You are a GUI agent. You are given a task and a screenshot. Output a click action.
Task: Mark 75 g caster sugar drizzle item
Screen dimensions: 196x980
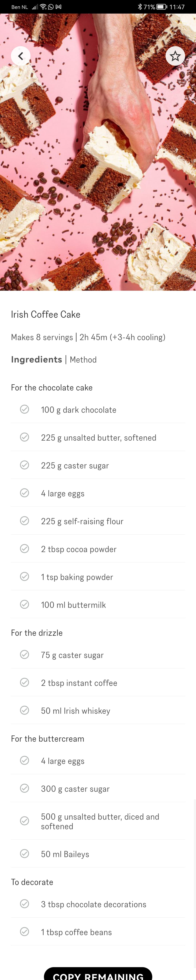click(x=24, y=654)
